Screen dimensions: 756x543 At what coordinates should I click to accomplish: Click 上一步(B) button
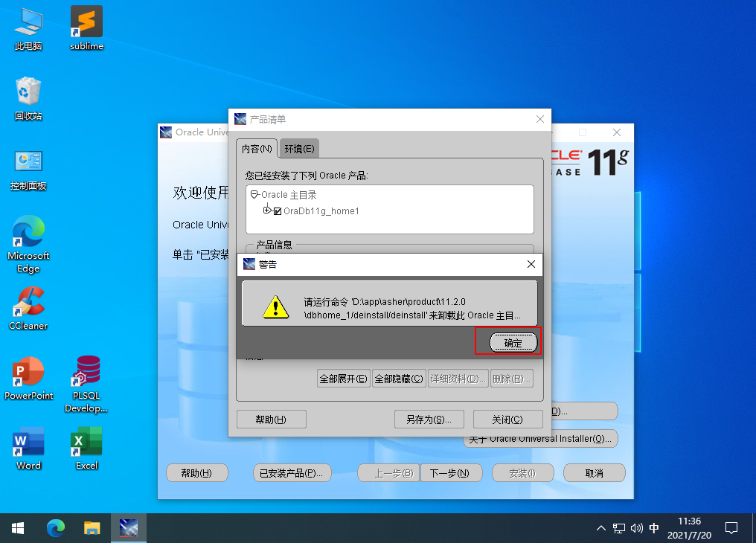pyautogui.click(x=389, y=473)
